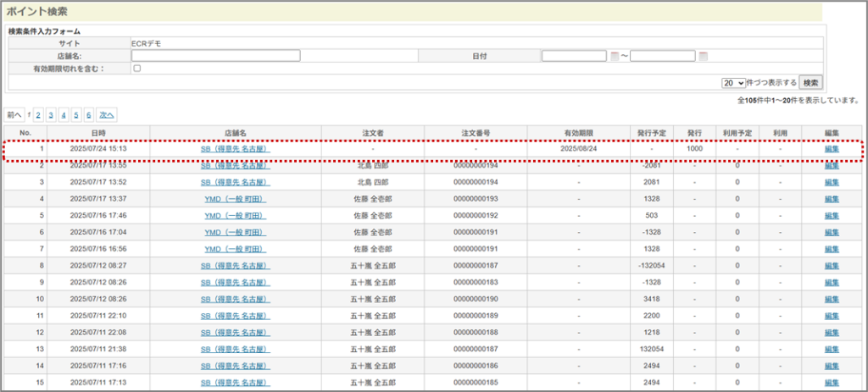Go to page 2 of results
The image size is (868, 392).
(x=39, y=114)
